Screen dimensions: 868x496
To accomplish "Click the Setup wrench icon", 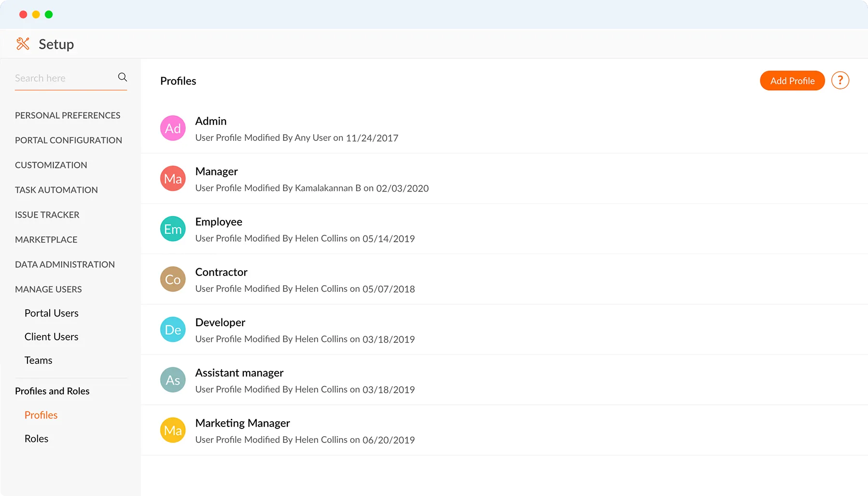I will click(x=23, y=43).
